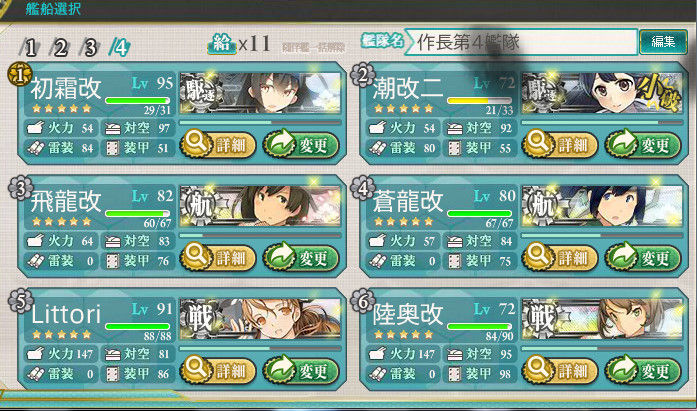This screenshot has width=697, height=411.
Task: Swap out 潮改二 using 変更
Action: tap(643, 144)
